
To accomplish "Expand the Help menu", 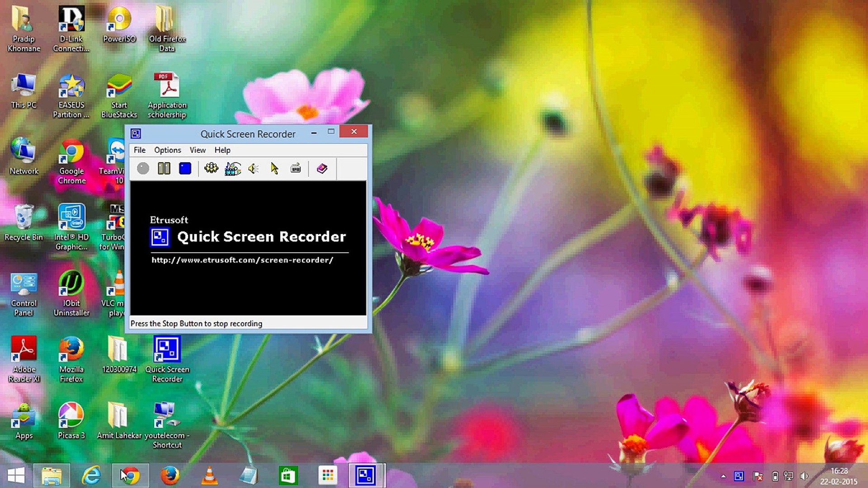I will pyautogui.click(x=222, y=150).
